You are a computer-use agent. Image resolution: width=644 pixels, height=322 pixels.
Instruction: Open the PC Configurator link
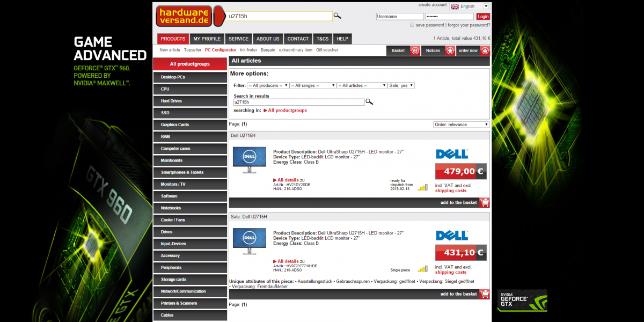click(x=221, y=50)
